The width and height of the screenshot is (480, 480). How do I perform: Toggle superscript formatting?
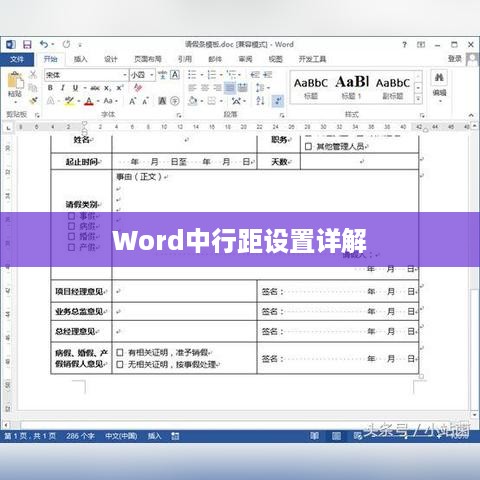(x=120, y=88)
